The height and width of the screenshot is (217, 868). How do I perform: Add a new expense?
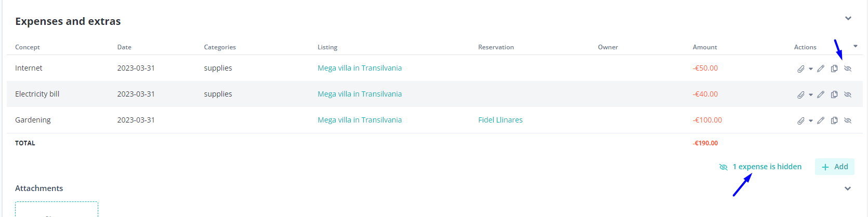click(835, 167)
